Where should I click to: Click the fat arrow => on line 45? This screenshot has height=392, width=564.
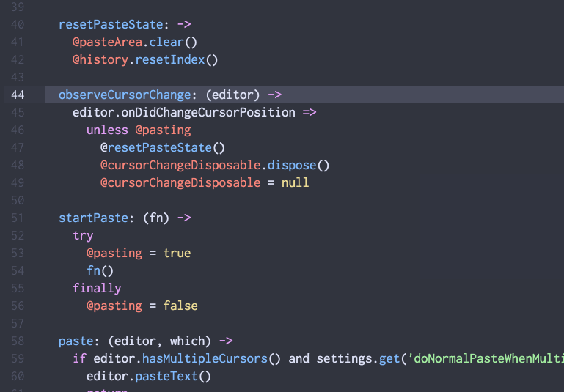(x=310, y=112)
